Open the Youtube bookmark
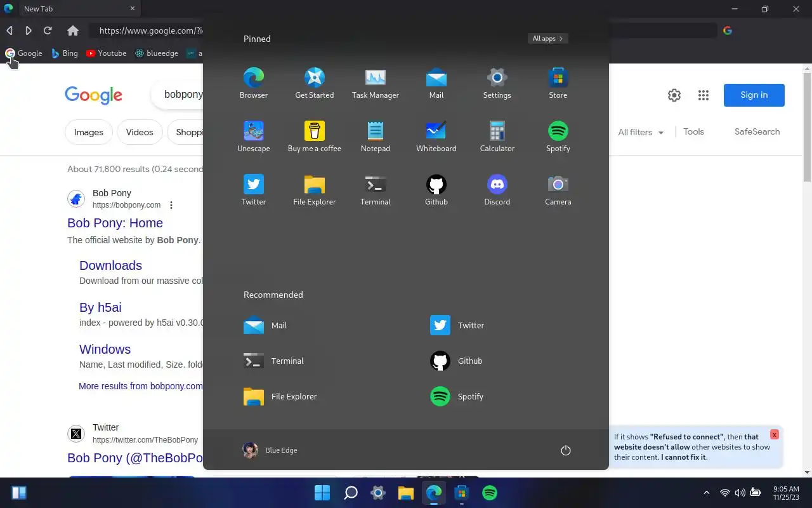The width and height of the screenshot is (812, 508). (x=107, y=53)
